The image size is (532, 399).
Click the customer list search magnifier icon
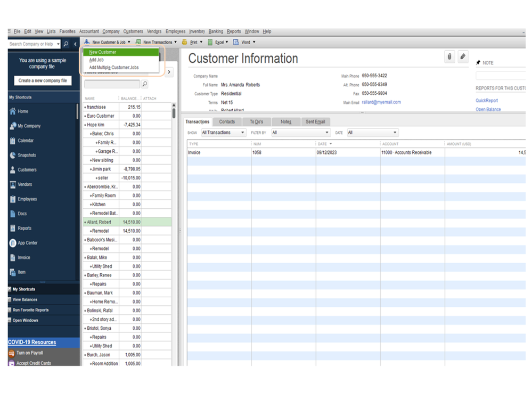point(145,84)
